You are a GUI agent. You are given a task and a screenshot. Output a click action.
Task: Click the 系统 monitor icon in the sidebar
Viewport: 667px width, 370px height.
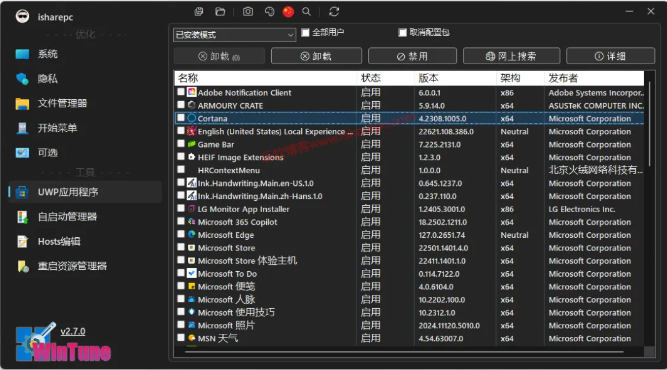pyautogui.click(x=22, y=54)
